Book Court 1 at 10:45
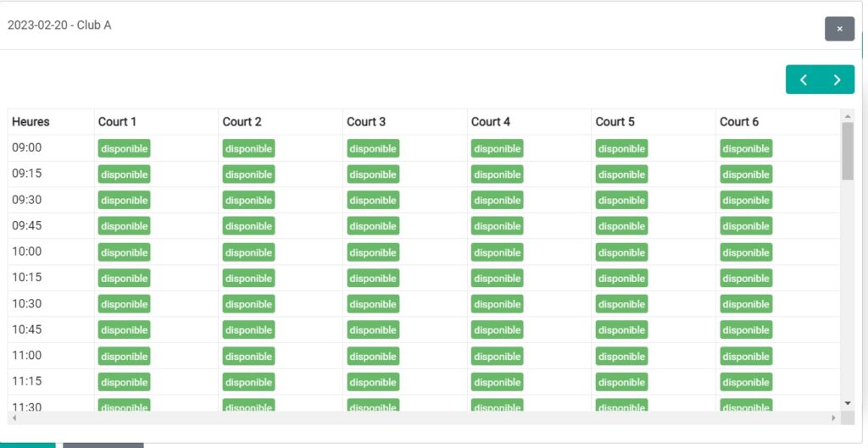Screen dimensions: 868x448 124,329
